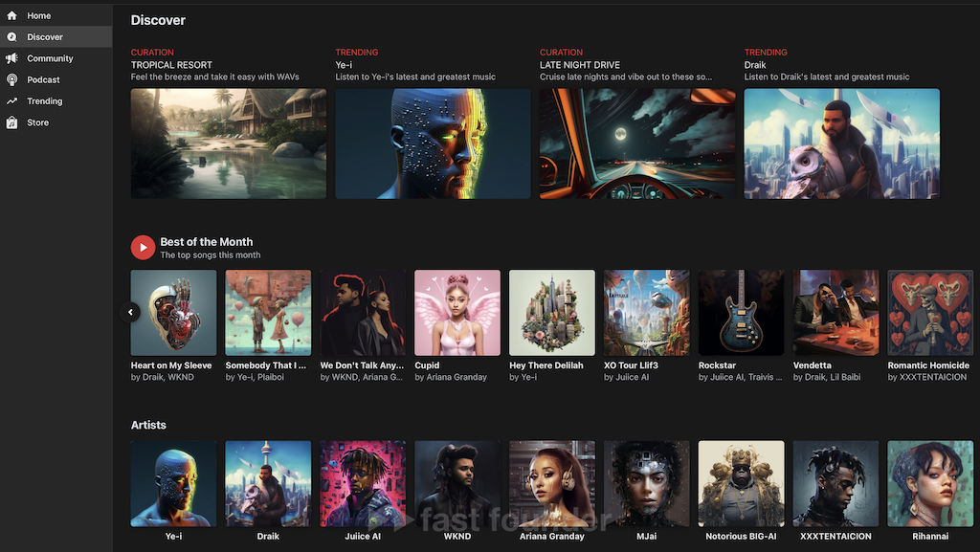This screenshot has width=980, height=552.
Task: Click the Rockstar song title
Action: [x=717, y=365]
